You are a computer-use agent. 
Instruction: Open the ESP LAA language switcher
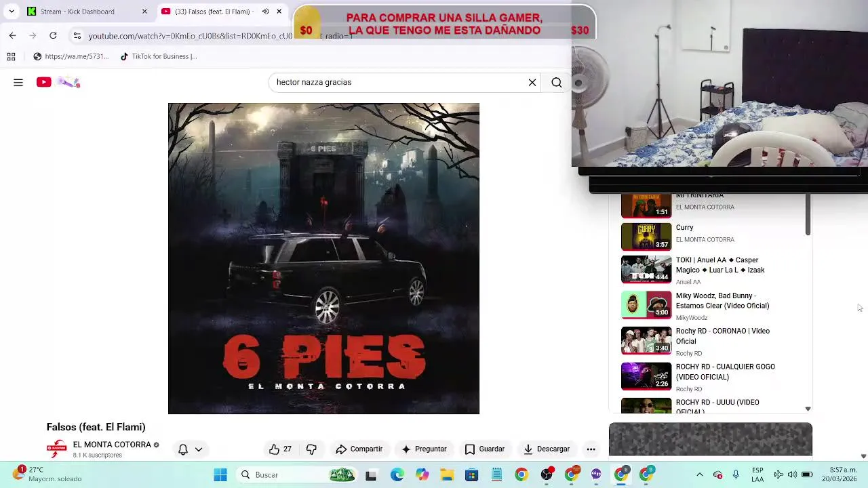[757, 475]
